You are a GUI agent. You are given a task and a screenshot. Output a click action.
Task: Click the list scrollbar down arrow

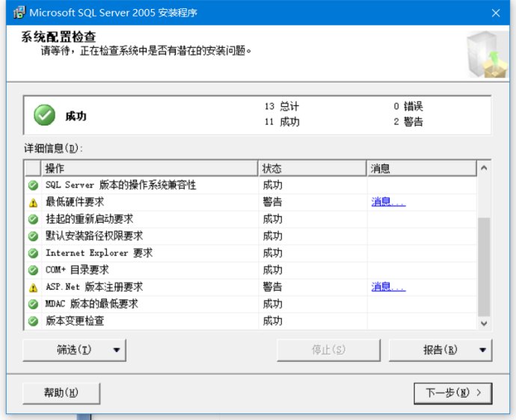click(484, 324)
